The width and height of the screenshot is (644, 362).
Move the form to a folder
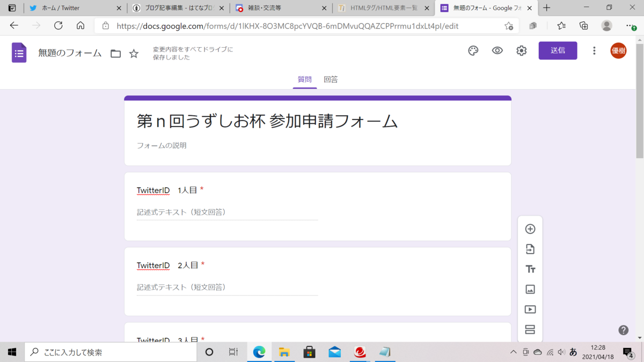coord(115,53)
